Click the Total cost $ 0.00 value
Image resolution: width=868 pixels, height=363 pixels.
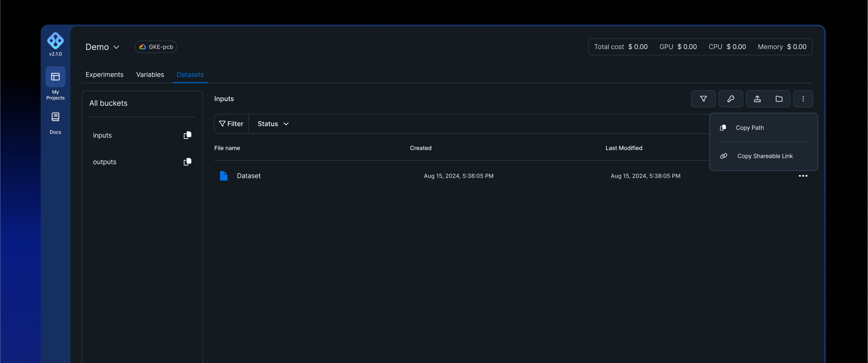click(621, 47)
